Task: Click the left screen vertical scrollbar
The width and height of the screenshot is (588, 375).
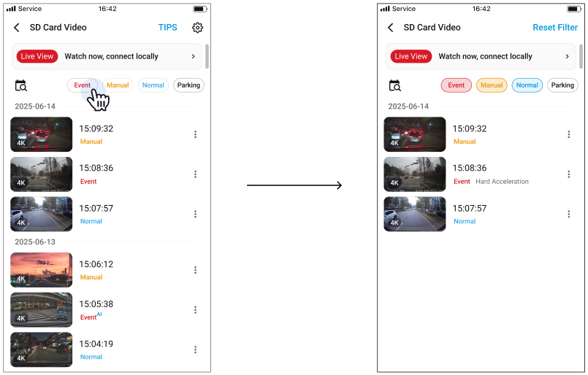Action: (x=207, y=56)
